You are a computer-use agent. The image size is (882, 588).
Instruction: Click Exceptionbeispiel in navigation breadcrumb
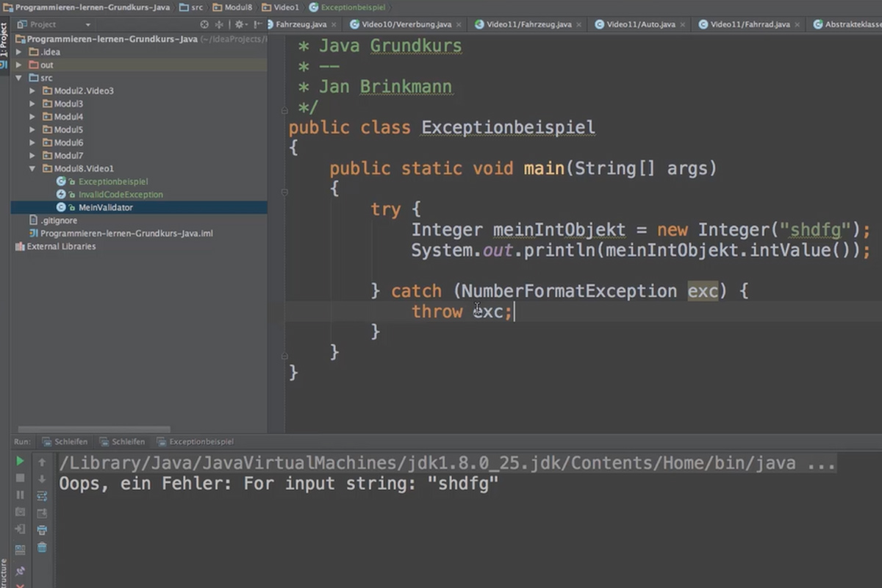pos(347,7)
